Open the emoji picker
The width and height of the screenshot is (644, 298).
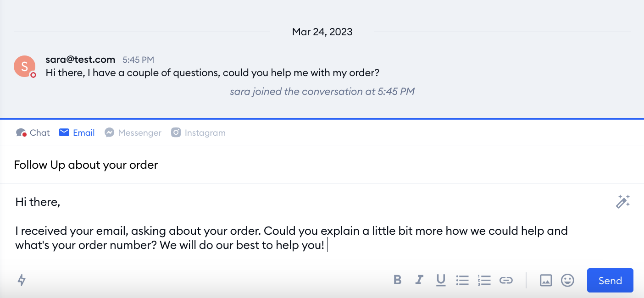click(x=567, y=280)
